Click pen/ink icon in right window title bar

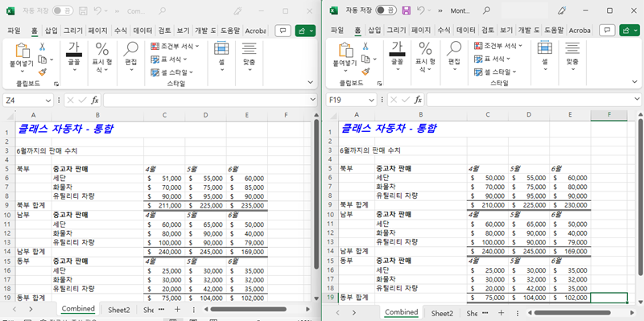point(562,10)
